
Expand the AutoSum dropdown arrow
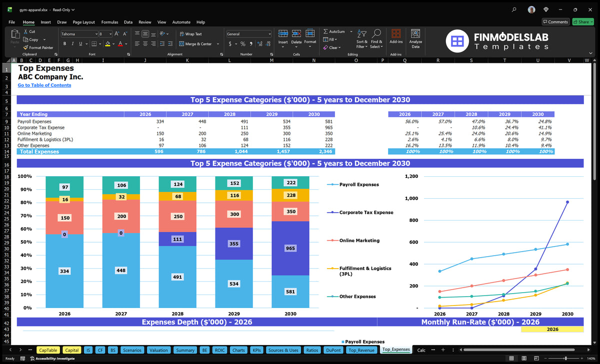tap(351, 31)
